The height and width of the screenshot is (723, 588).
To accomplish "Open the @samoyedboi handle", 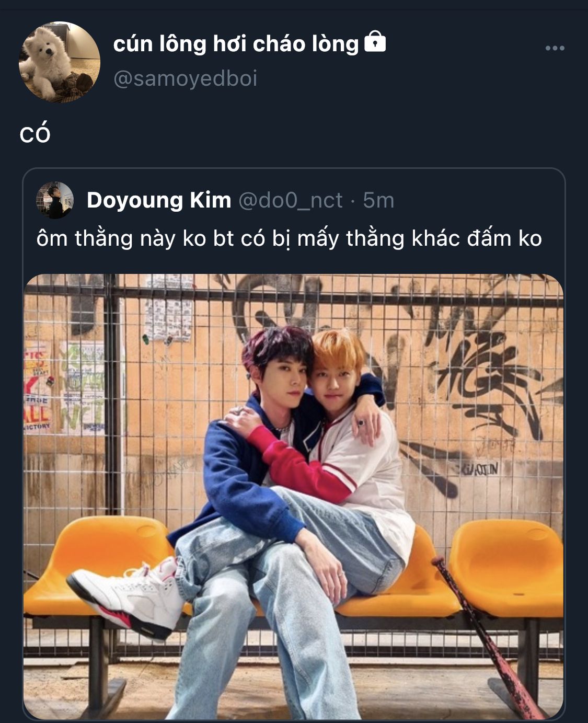I will (x=186, y=79).
